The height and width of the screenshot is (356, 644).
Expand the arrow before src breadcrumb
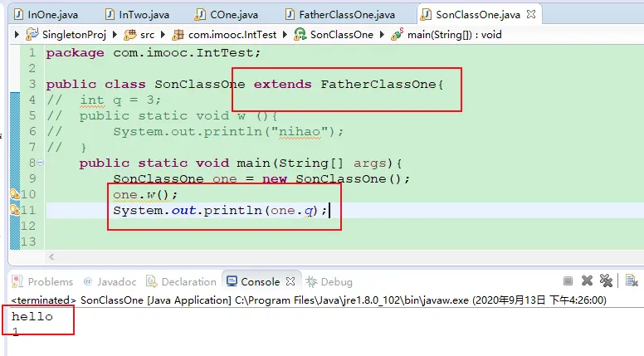[115, 35]
